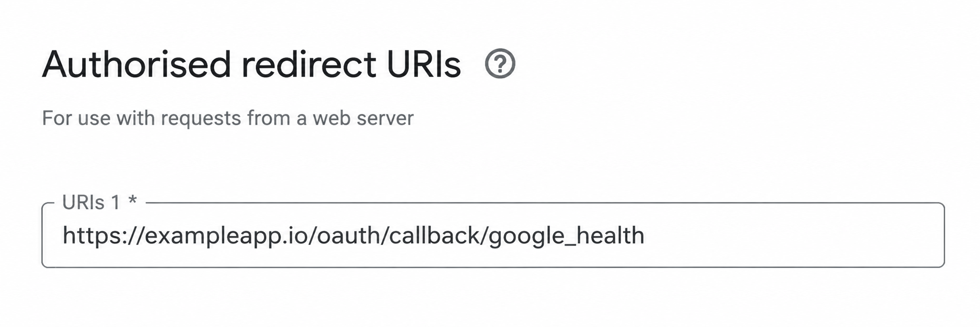The width and height of the screenshot is (980, 327).
Task: Open help for Authorised redirect URIs
Action: point(499,64)
